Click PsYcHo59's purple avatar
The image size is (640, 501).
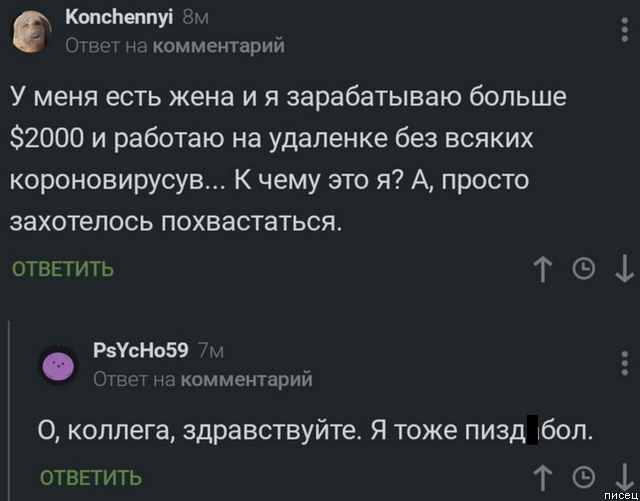click(x=61, y=366)
